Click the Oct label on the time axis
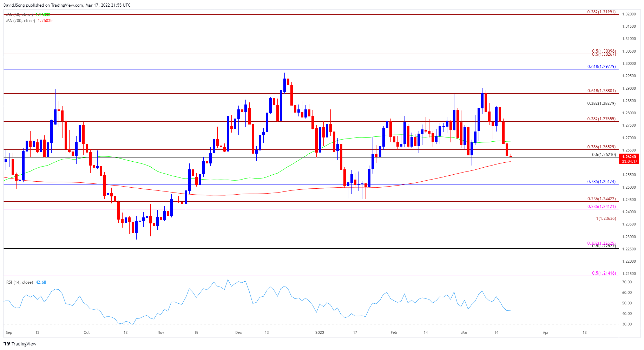 click(x=87, y=332)
